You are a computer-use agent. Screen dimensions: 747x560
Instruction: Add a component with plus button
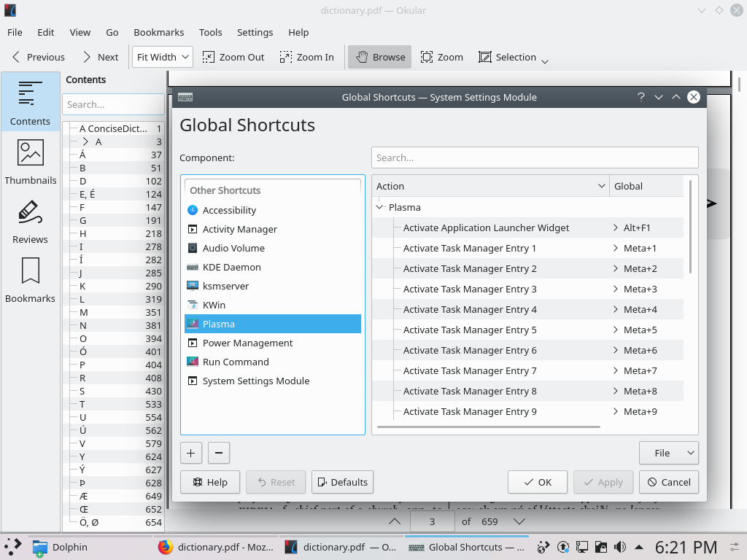pos(191,453)
